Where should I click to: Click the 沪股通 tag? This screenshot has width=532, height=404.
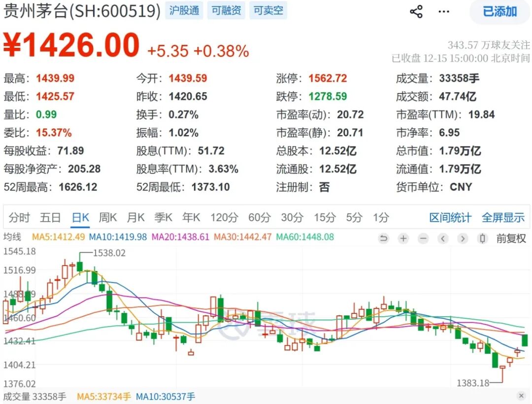tap(184, 10)
